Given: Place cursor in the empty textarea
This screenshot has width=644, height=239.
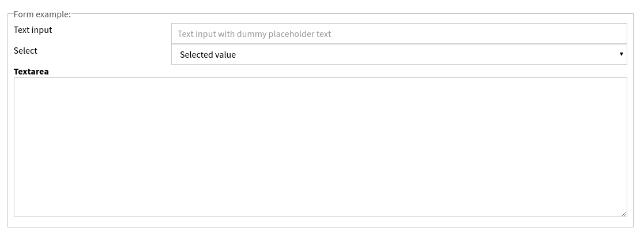Looking at the screenshot, I should (320, 147).
